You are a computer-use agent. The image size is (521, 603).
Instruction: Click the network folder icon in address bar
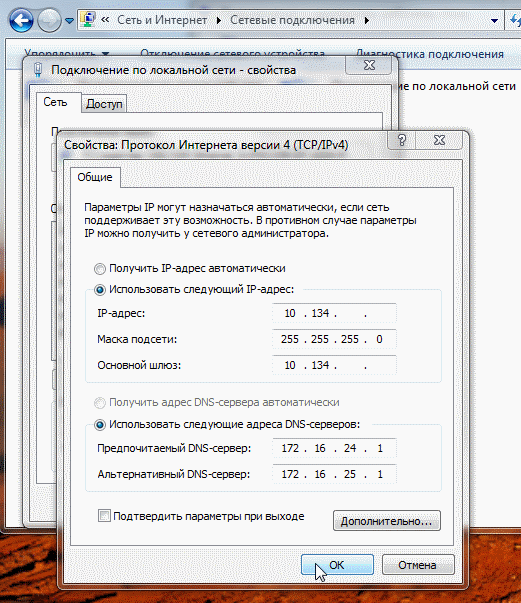click(x=88, y=20)
